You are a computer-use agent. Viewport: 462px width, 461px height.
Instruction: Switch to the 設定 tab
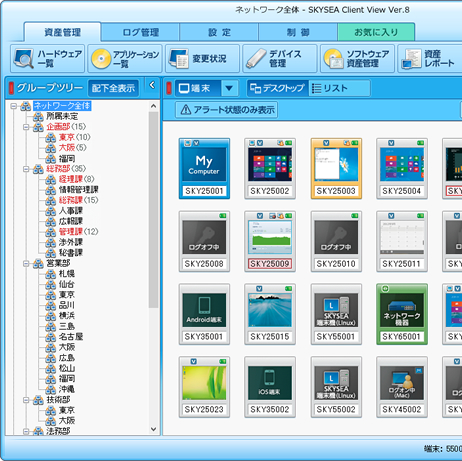click(x=219, y=33)
